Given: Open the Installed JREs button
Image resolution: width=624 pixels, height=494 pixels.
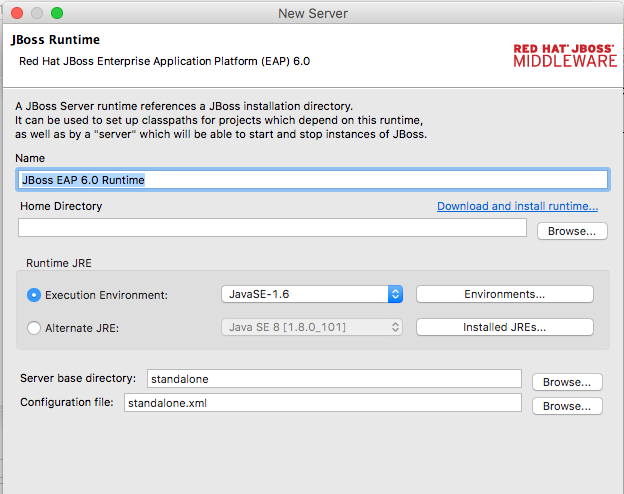Looking at the screenshot, I should pos(504,327).
